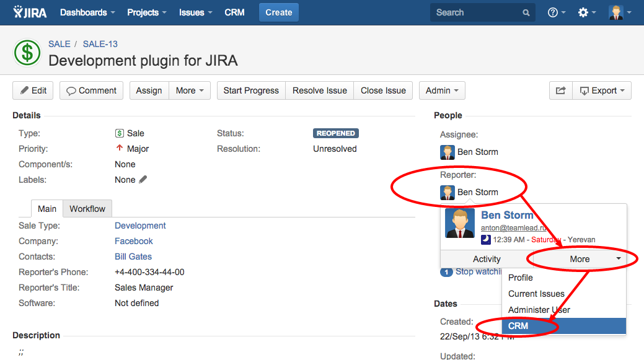Click the green dollar project icon

point(27,53)
